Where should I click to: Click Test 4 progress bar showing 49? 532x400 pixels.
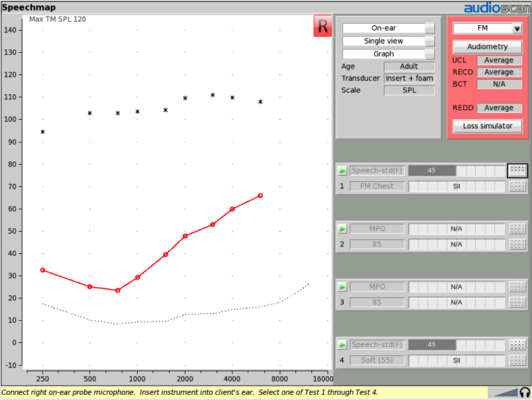click(x=457, y=345)
